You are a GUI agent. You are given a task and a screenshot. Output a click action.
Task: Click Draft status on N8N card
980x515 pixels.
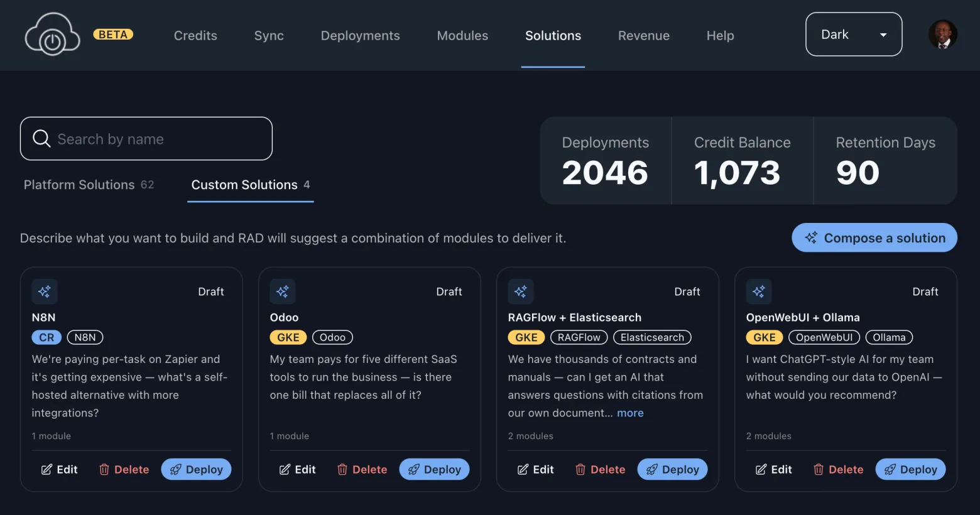pyautogui.click(x=211, y=291)
